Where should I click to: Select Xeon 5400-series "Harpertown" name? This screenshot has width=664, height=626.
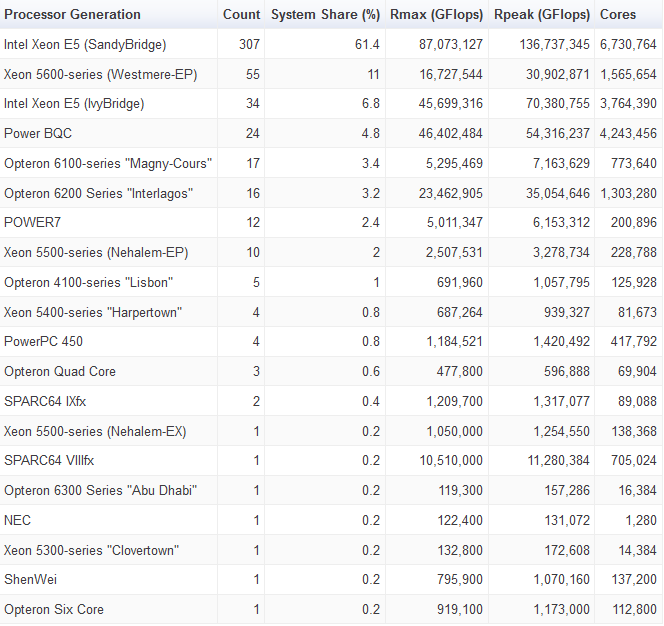pos(93,313)
